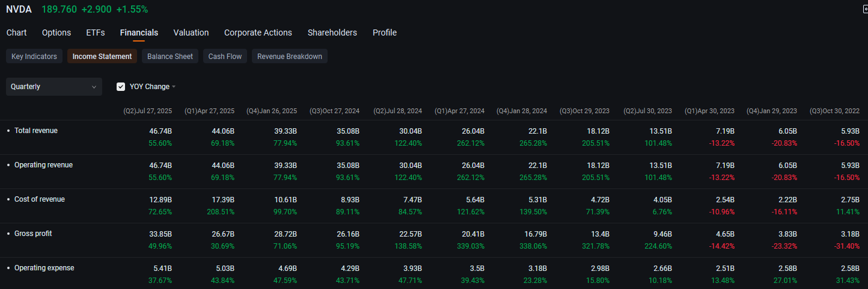
Task: Toggle the YOY Change checkbox
Action: (121, 87)
